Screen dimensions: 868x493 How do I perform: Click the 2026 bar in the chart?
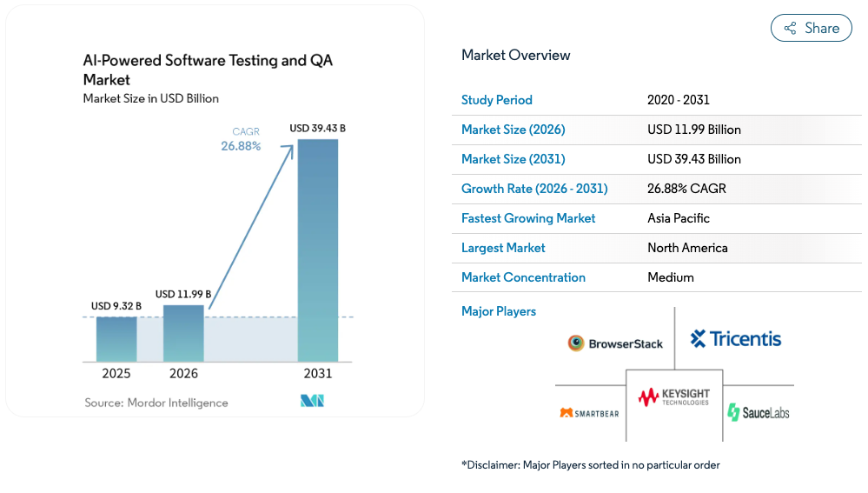pos(183,334)
